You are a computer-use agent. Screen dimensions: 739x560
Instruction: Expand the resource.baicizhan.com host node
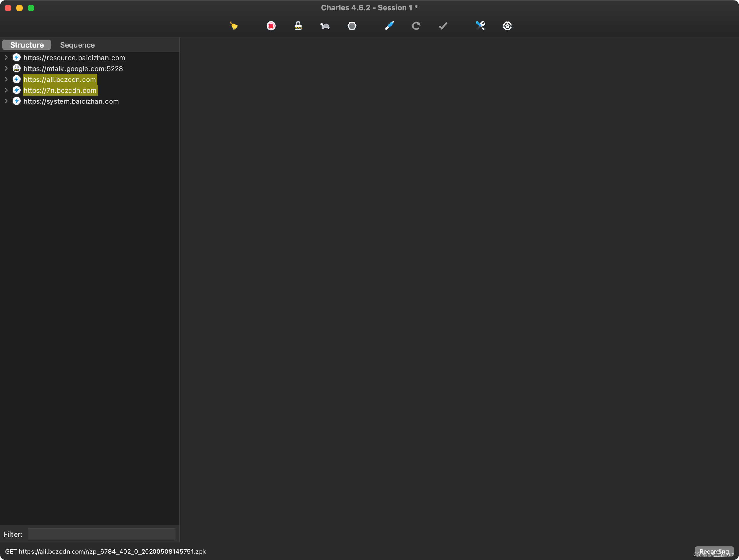point(6,57)
